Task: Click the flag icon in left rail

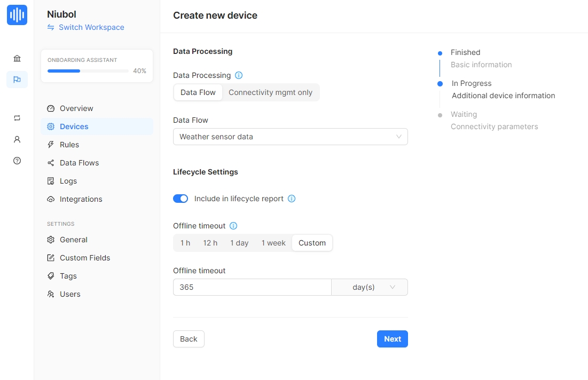Action: point(17,80)
